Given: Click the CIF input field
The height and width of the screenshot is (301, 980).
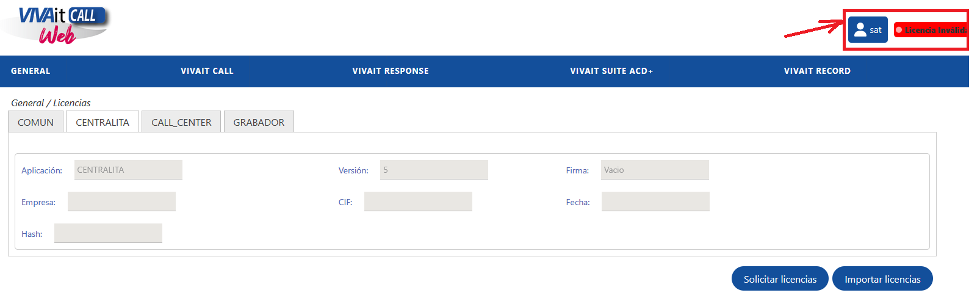Looking at the screenshot, I should [418, 201].
